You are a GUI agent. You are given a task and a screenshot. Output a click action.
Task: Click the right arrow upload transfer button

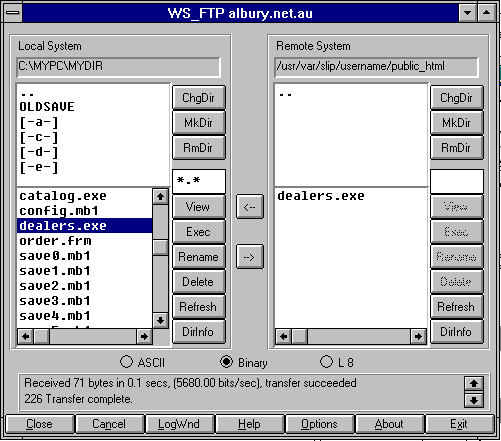pos(250,257)
